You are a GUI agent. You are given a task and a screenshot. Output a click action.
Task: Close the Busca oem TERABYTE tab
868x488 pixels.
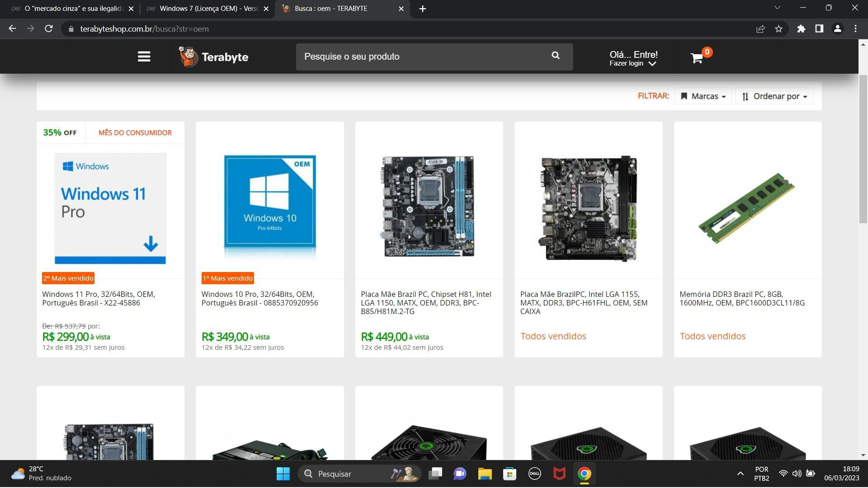coord(401,9)
